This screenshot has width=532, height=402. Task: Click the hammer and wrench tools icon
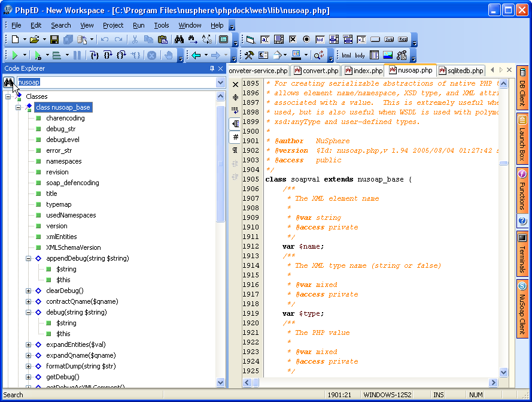(249, 55)
